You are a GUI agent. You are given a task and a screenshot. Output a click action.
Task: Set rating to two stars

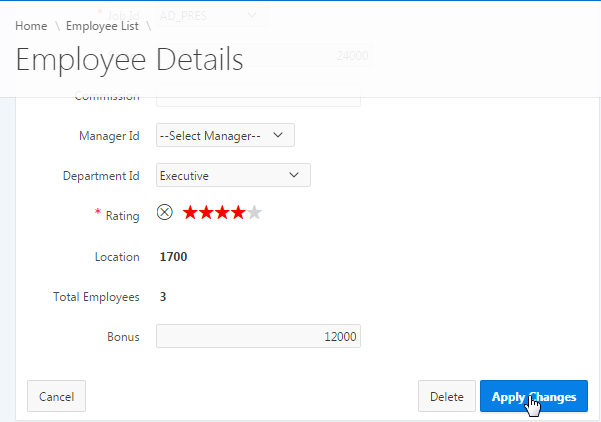pyautogui.click(x=206, y=212)
